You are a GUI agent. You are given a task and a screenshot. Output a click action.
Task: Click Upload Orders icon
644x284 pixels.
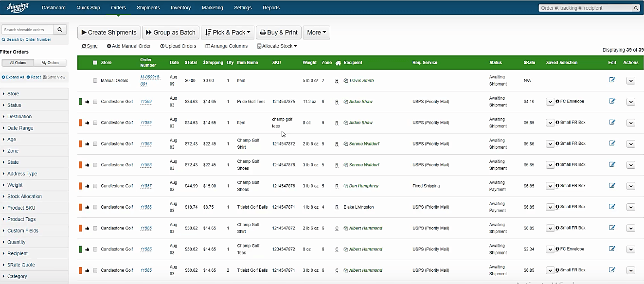(162, 46)
